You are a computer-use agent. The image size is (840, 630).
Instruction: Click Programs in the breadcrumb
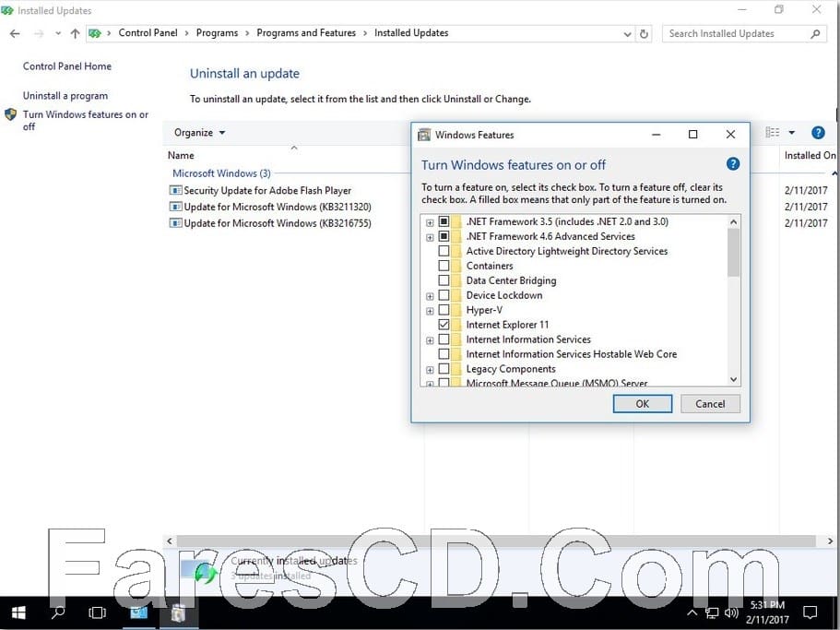click(217, 32)
